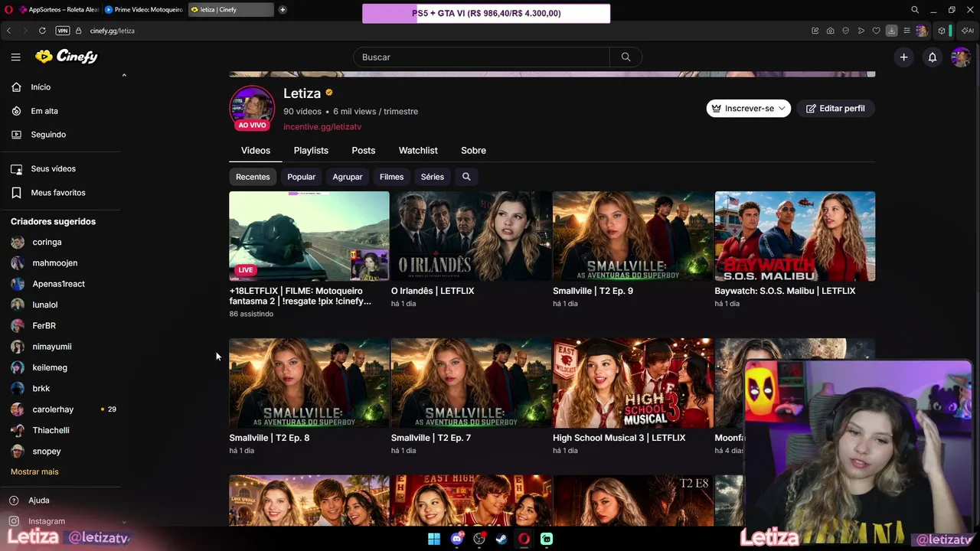Open Meus favoritos in the sidebar
This screenshot has height=551, width=980.
(57, 193)
